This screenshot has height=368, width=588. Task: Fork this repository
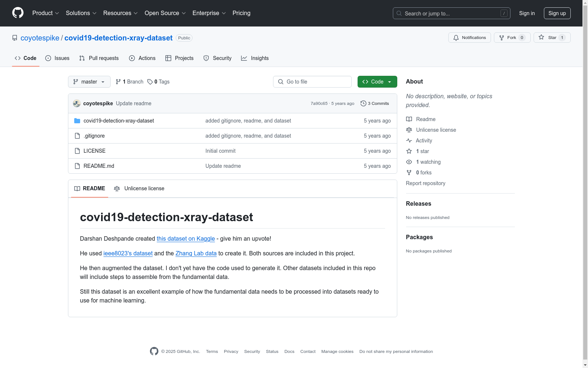[512, 38]
